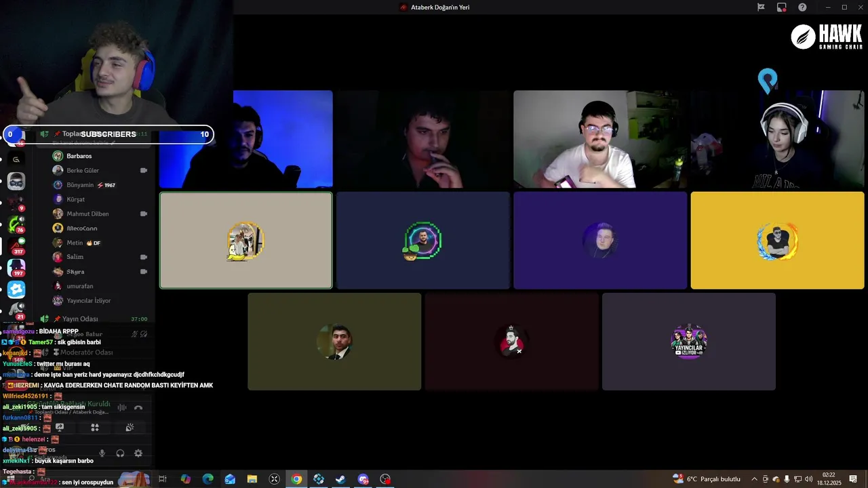Click camera icon next to Salim
The image size is (868, 488).
click(144, 257)
